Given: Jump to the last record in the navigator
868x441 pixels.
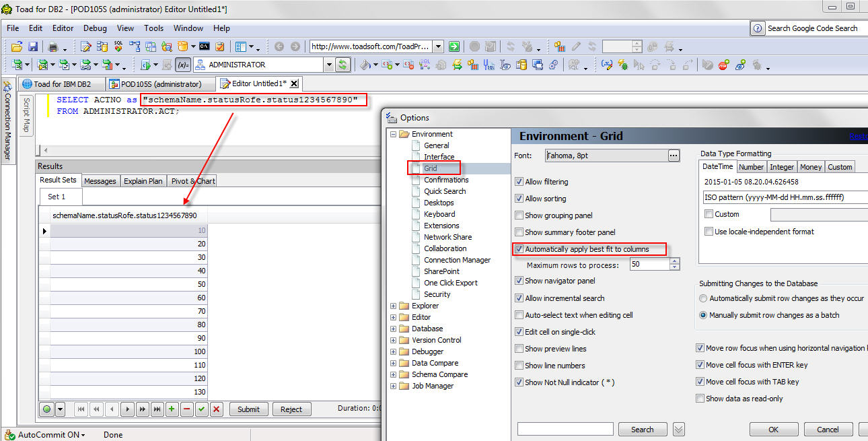Looking at the screenshot, I should 157,409.
